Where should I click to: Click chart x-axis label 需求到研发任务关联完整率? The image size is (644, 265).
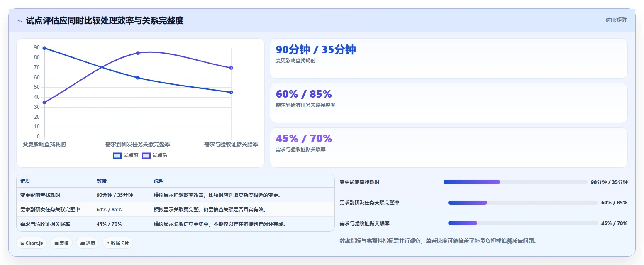click(x=138, y=144)
